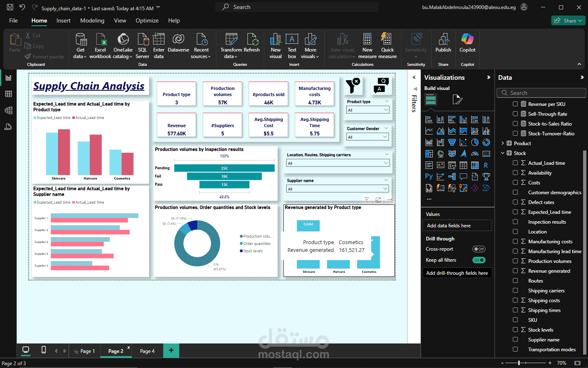This screenshot has width=588, height=368.
Task: Click the Q&A button on the report canvas
Action: click(381, 85)
